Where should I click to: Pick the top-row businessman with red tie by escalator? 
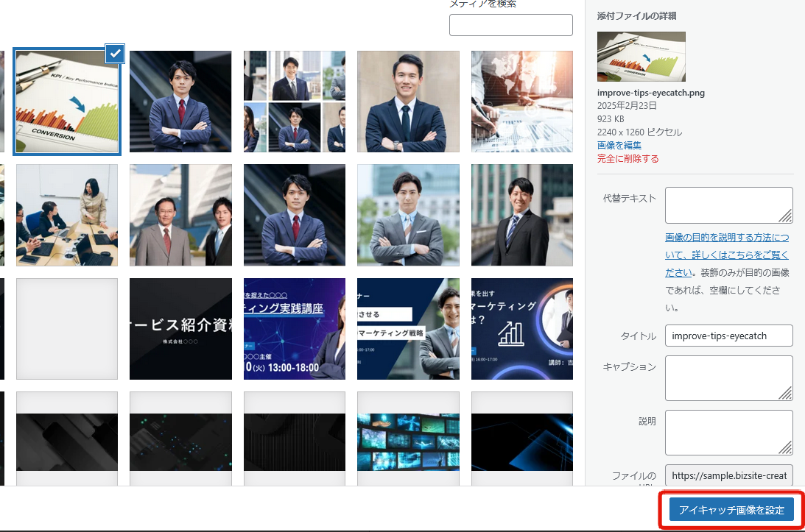[180, 102]
